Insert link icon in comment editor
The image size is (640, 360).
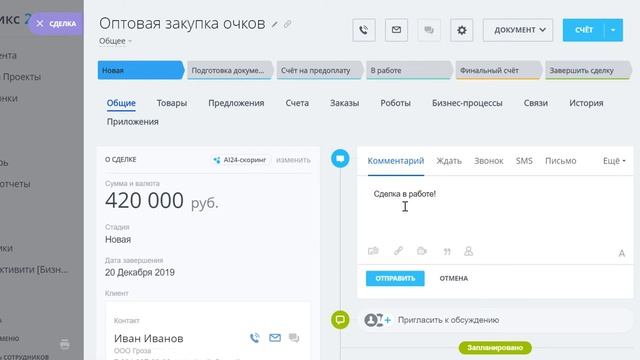point(398,251)
